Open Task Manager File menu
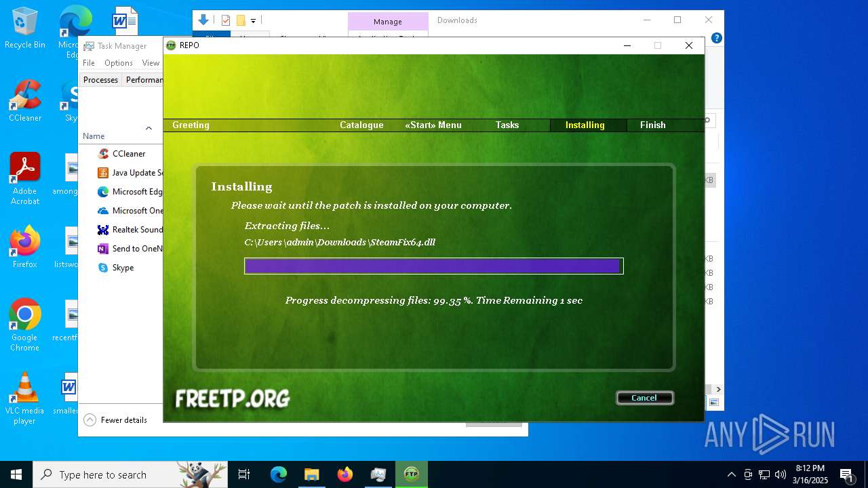Screen dimensions: 868x488 click(x=89, y=63)
